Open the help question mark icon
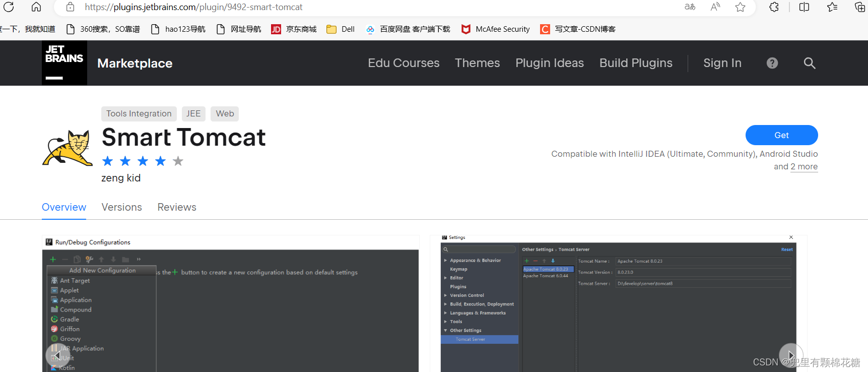Screen dimensions: 868x372 click(x=772, y=63)
